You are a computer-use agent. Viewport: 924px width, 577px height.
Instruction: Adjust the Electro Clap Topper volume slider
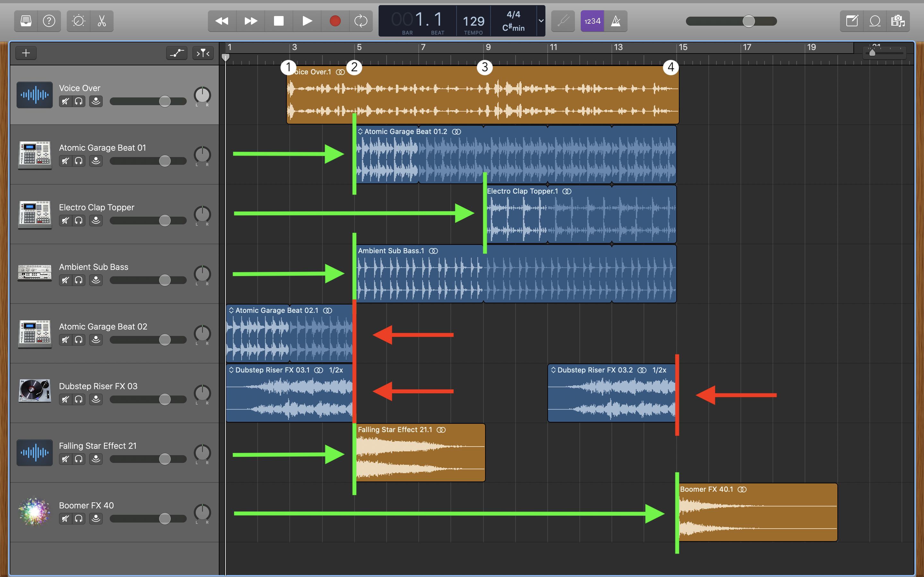[x=165, y=220]
